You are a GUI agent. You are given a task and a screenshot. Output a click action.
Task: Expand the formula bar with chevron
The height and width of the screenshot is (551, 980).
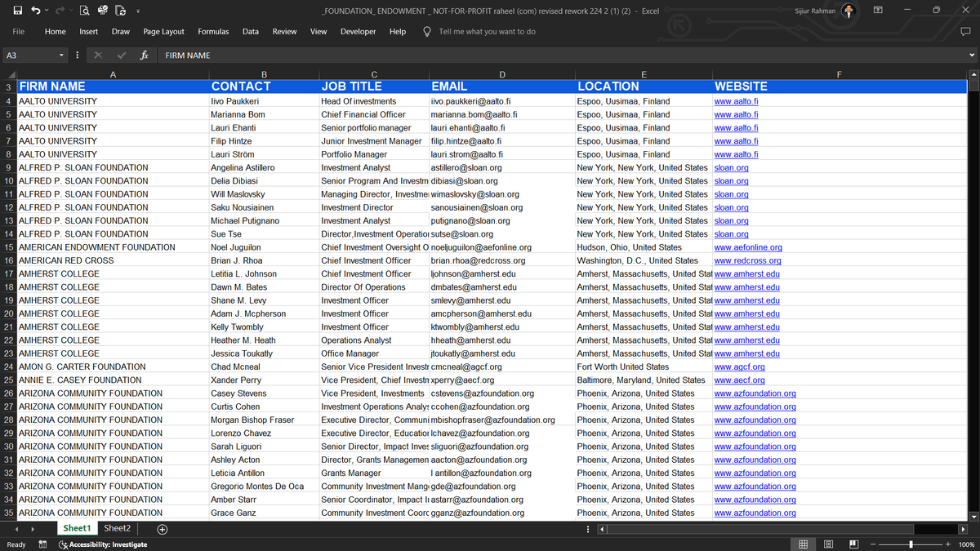tap(972, 55)
